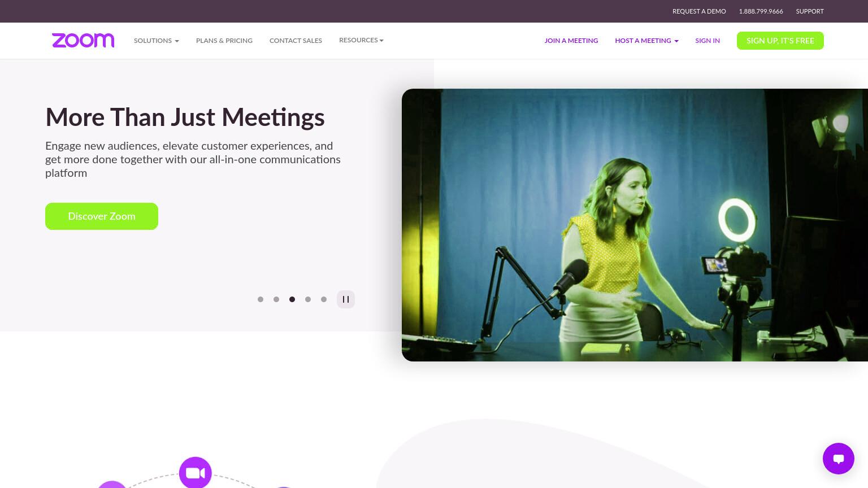Image resolution: width=868 pixels, height=488 pixels.
Task: Open Plans & Pricing page
Action: [224, 41]
